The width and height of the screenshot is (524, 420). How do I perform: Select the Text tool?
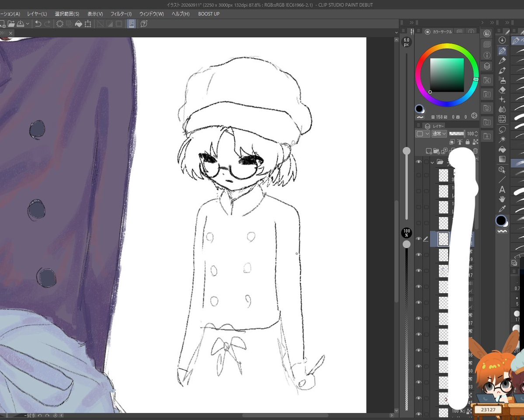(502, 189)
